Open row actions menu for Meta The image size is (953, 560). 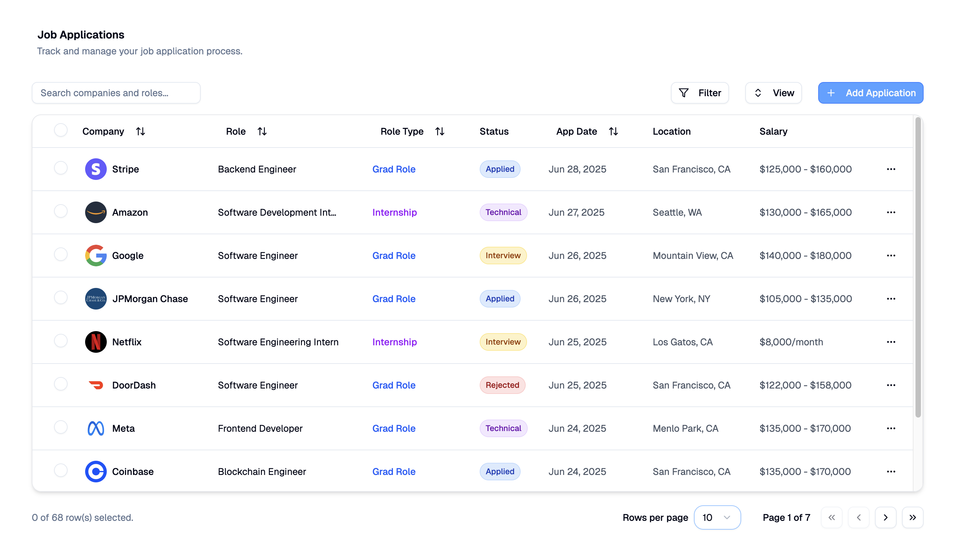891,428
